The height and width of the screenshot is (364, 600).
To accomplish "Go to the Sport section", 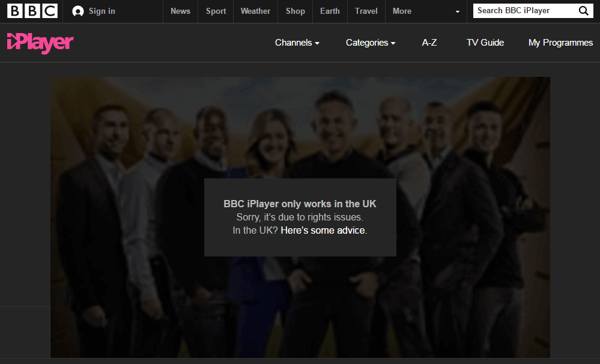I will 216,11.
